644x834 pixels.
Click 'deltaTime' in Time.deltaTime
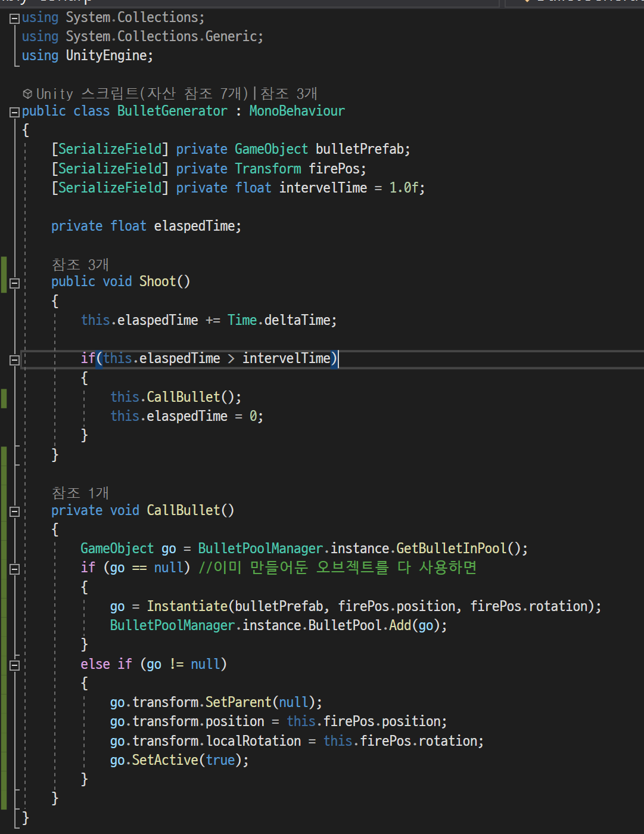[297, 320]
